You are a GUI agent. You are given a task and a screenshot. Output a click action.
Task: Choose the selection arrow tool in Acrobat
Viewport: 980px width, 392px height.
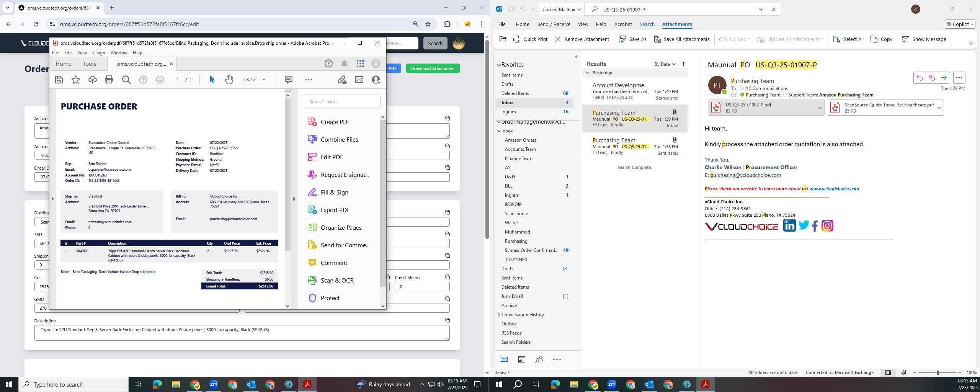pos(212,80)
